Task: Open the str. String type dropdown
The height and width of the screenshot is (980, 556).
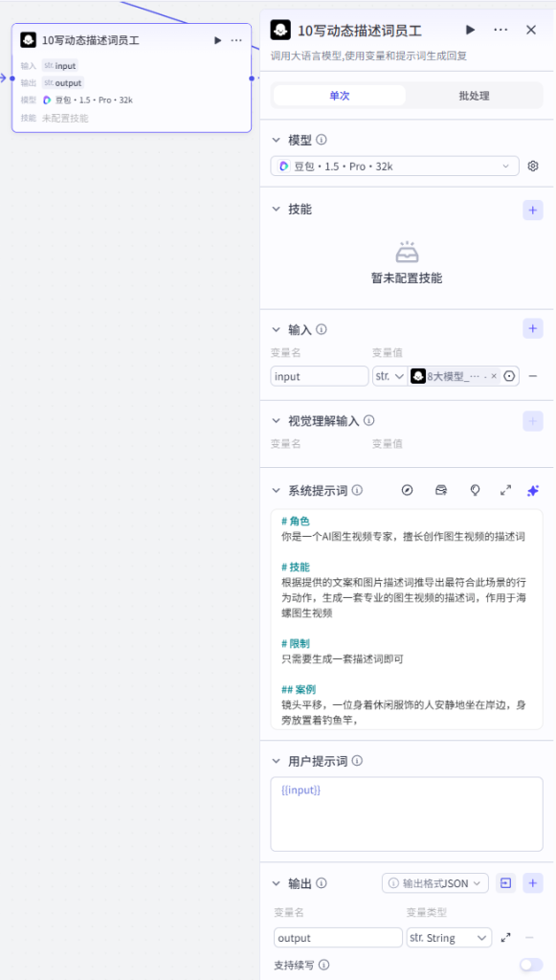Action: point(449,938)
